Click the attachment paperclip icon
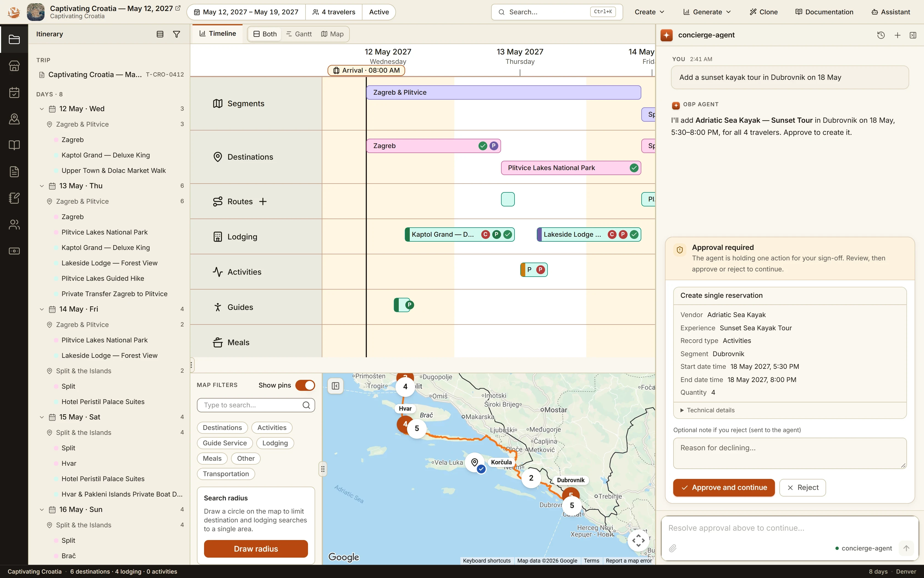924x578 pixels. point(673,548)
